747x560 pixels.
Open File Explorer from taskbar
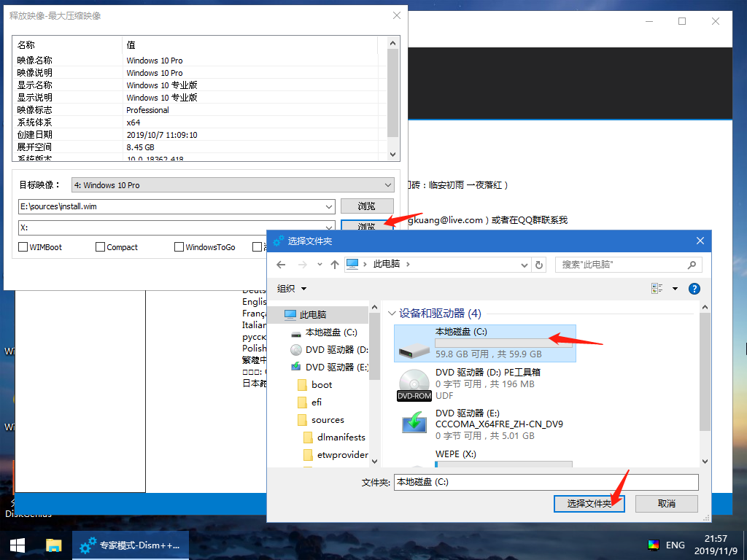coord(54,545)
